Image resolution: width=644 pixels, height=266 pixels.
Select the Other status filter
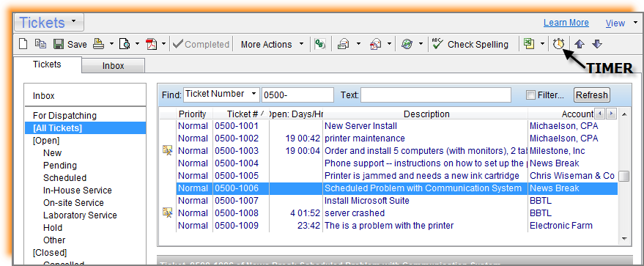[x=54, y=240]
